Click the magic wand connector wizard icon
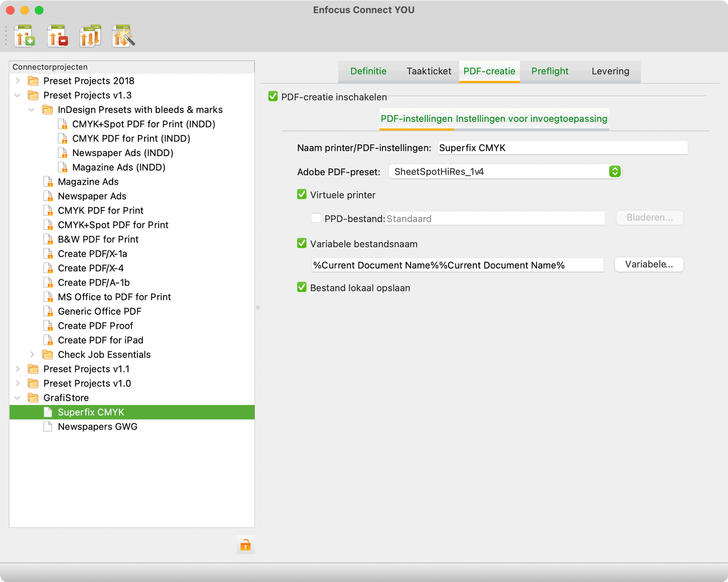This screenshot has width=728, height=582. (123, 36)
